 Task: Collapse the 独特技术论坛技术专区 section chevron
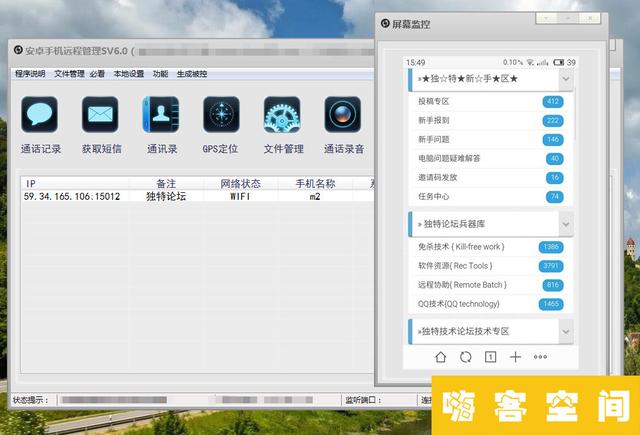(x=566, y=331)
